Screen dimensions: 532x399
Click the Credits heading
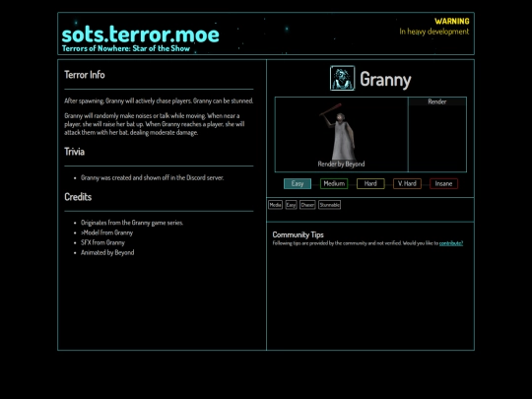[78, 197]
